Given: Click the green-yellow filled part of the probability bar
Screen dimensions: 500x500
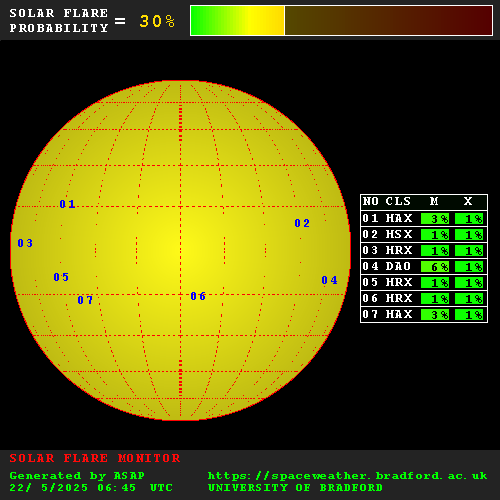Looking at the screenshot, I should (x=237, y=20).
